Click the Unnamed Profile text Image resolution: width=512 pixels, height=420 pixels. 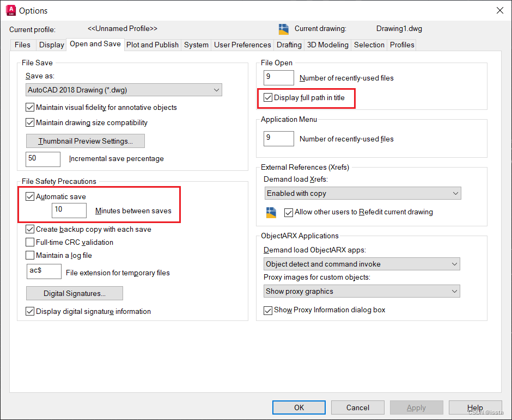tap(123, 29)
